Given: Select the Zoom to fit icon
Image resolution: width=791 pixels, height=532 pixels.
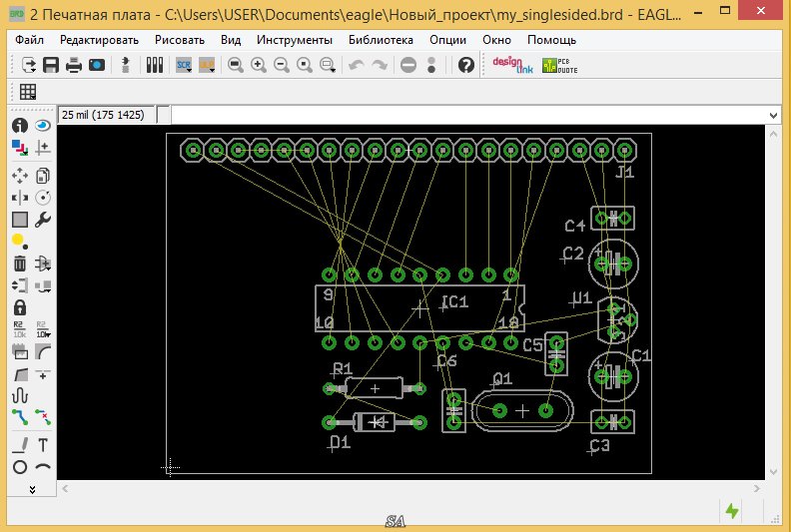Looking at the screenshot, I should 236,65.
